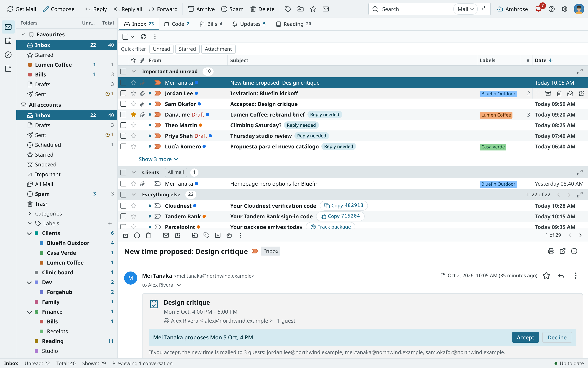Open the Updates tab
The image size is (588, 368).
(249, 24)
